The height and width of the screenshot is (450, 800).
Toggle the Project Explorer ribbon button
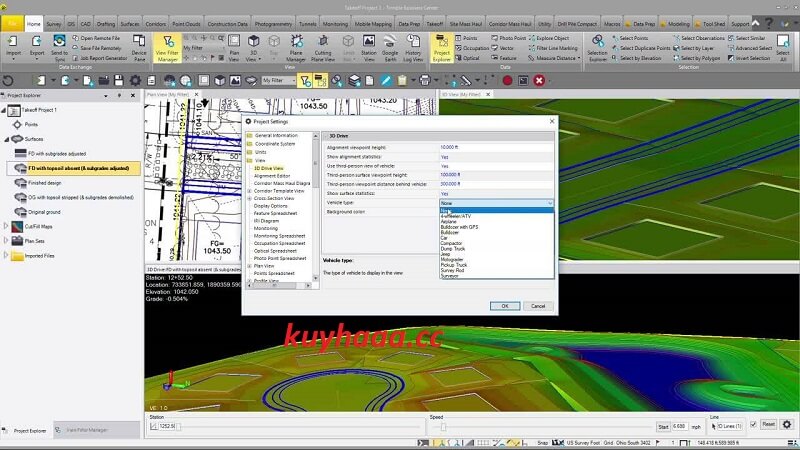pos(442,48)
